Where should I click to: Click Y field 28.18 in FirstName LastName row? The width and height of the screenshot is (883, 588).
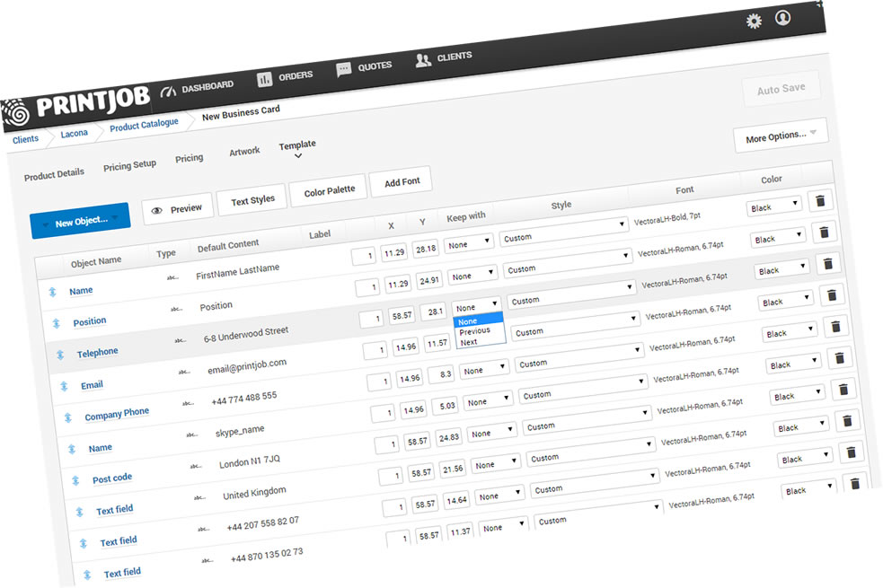(x=425, y=250)
